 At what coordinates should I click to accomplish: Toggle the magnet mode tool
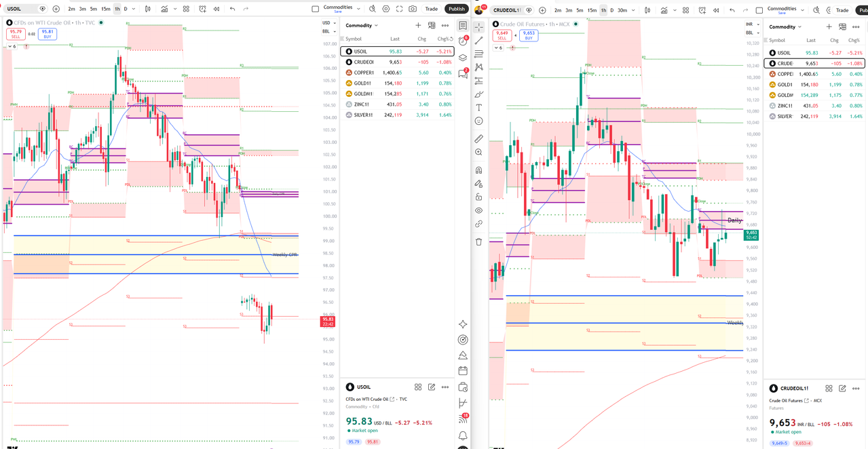coord(478,170)
